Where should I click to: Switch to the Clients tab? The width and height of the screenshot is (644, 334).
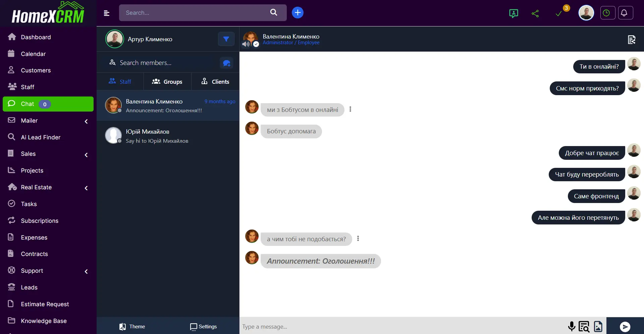(215, 82)
